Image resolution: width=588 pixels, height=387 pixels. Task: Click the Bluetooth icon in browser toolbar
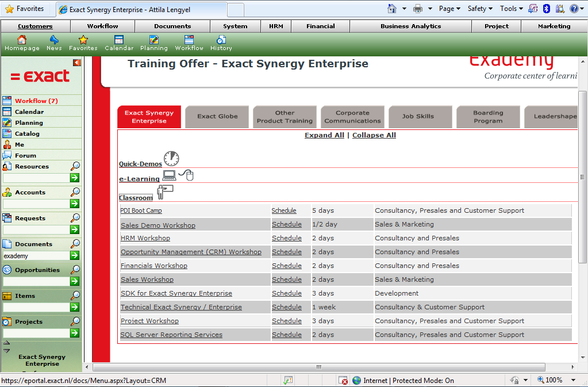coord(547,9)
